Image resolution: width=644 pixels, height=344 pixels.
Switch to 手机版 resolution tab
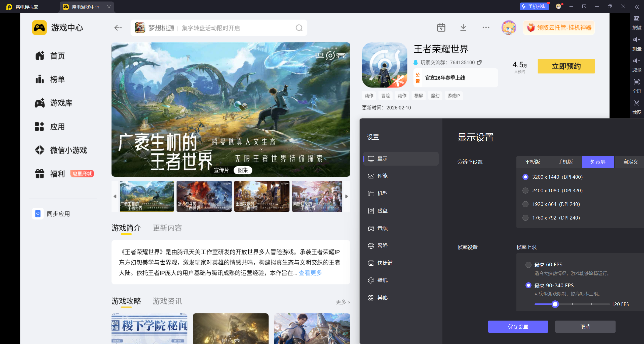click(x=565, y=162)
